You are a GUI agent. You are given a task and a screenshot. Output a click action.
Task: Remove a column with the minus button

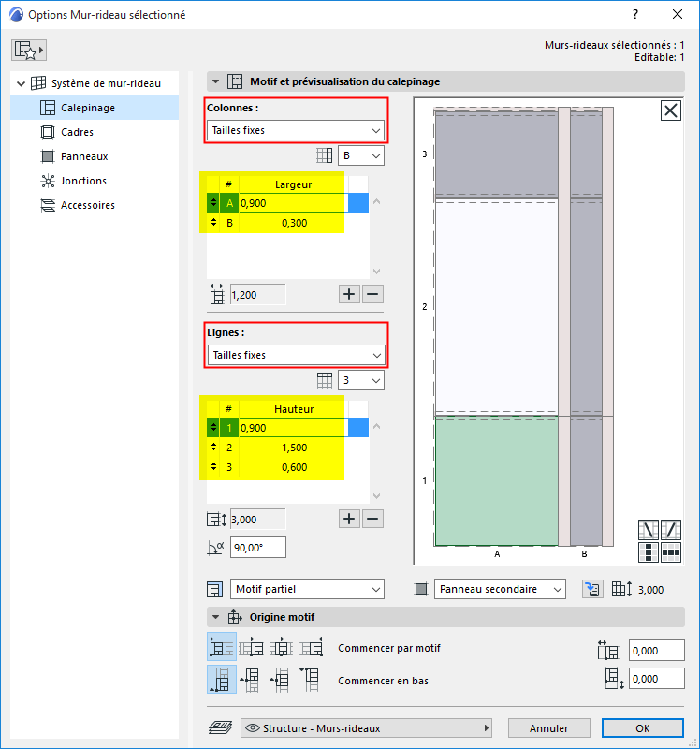(372, 294)
